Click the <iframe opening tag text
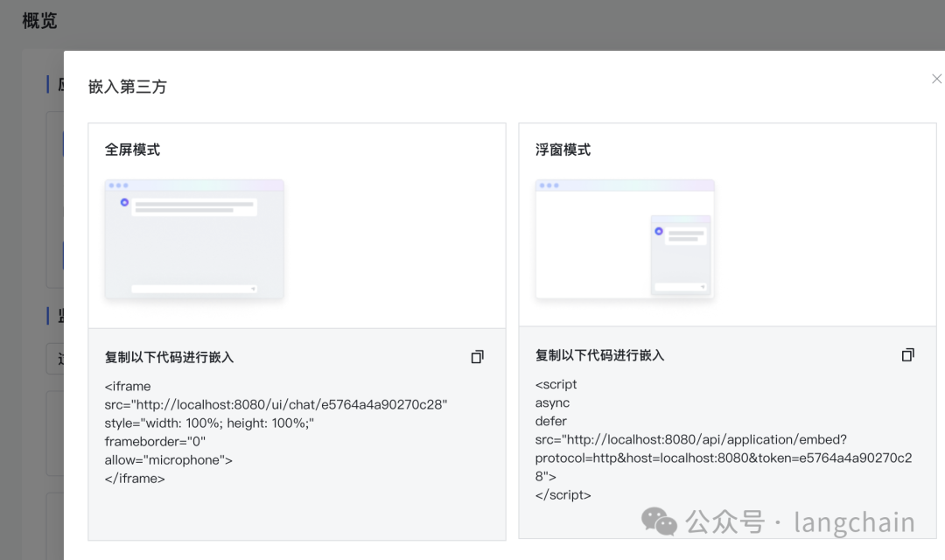 pos(128,387)
